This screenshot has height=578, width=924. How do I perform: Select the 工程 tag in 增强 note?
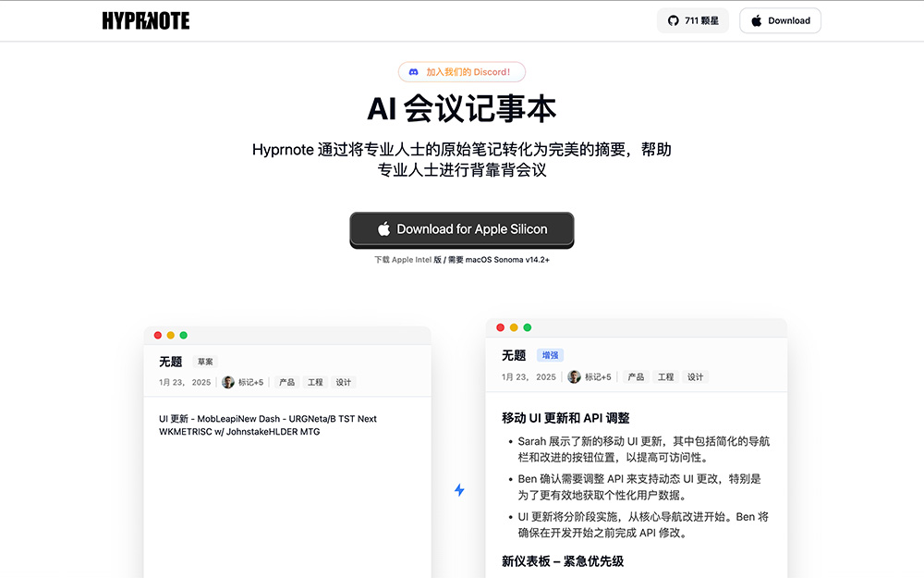click(x=666, y=377)
